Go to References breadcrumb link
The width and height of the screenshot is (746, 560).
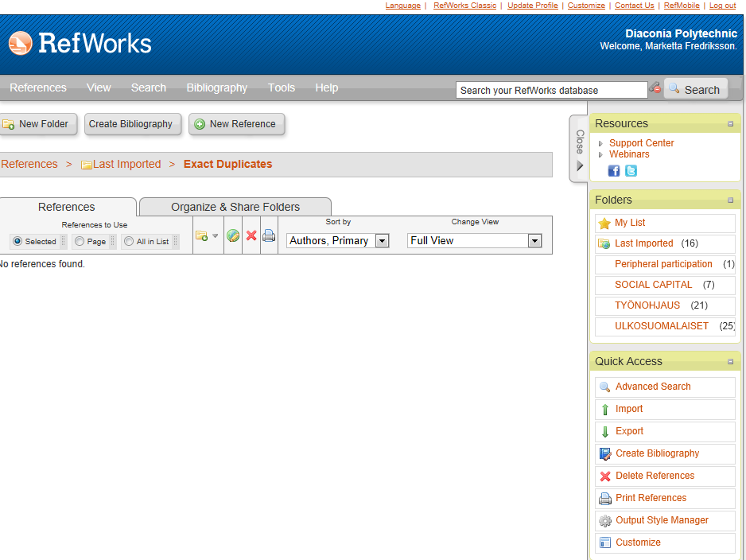click(29, 164)
